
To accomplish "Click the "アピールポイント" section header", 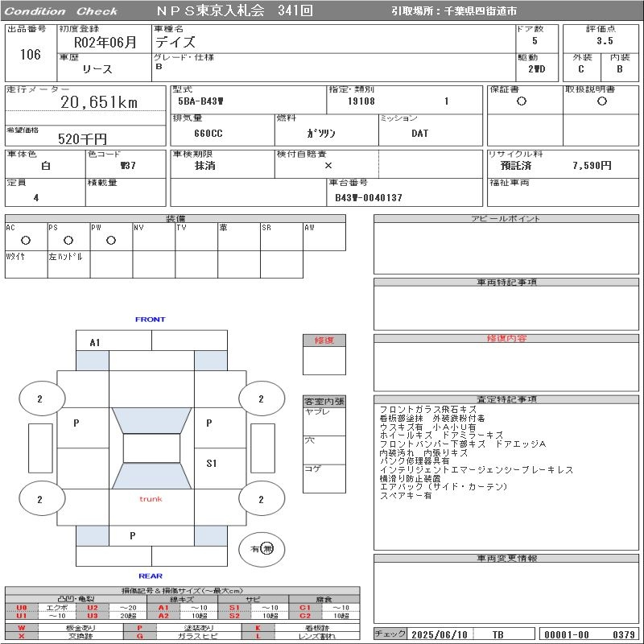I will [x=506, y=218].
